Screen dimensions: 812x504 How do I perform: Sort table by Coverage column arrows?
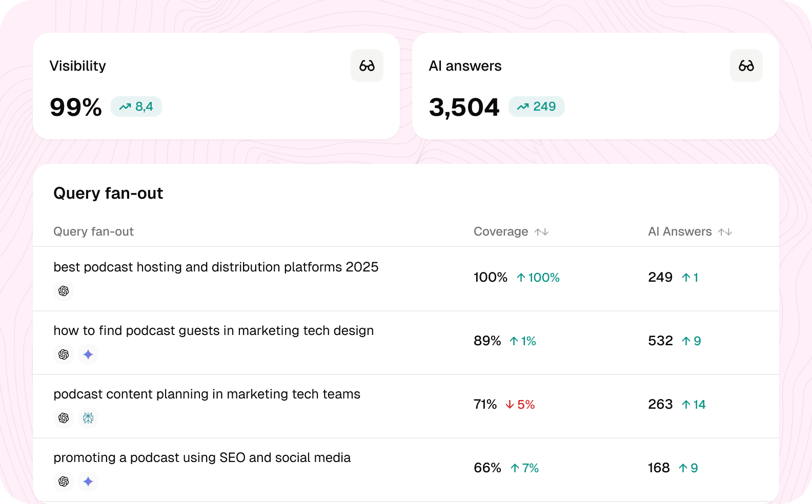[x=541, y=232]
